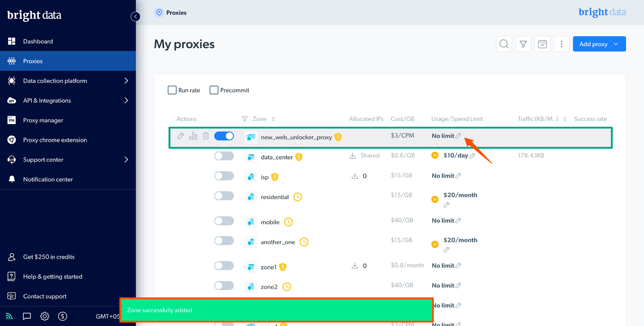Open the RSS feed icon in bottom bar
The height and width of the screenshot is (326, 644).
(x=9, y=316)
